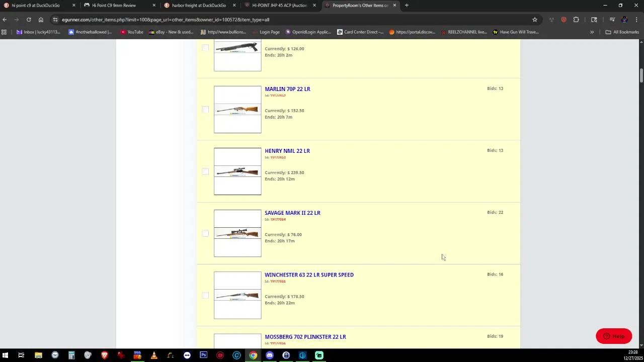Open the MOSSBERG 702 PLINKSTER 22 LR listing
Image resolution: width=644 pixels, height=362 pixels.
[x=305, y=337]
